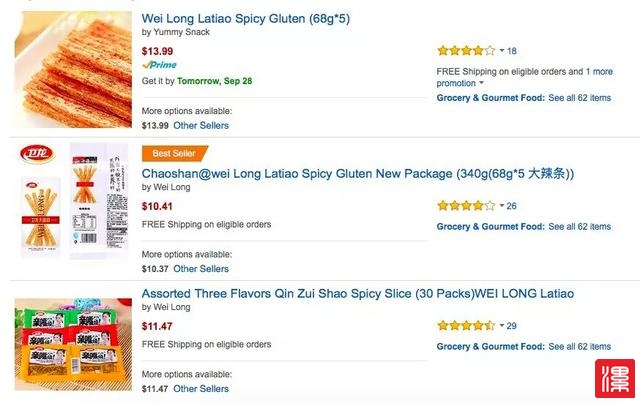Expand the ratings dropdown arrow beside 18
This screenshot has width=640, height=403.
(x=502, y=51)
